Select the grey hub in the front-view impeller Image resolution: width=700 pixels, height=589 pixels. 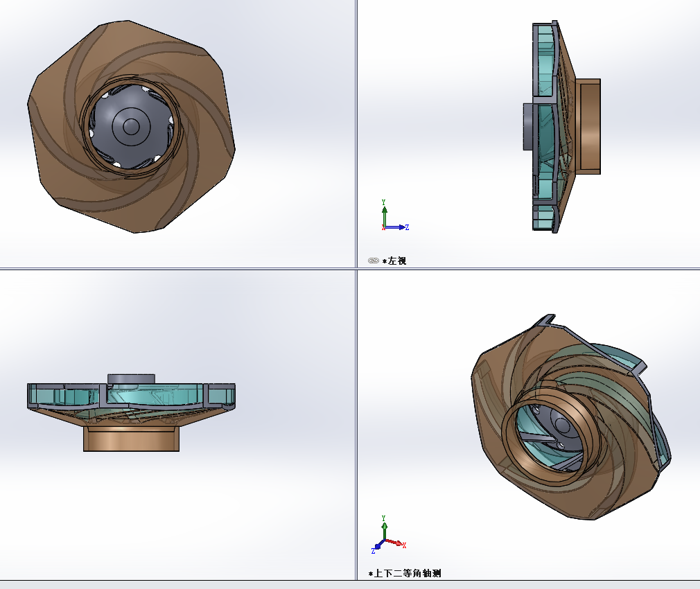130,126
